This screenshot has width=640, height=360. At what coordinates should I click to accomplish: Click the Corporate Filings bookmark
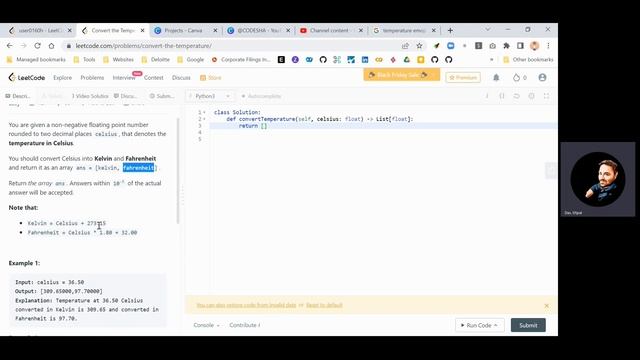pyautogui.click(x=241, y=60)
